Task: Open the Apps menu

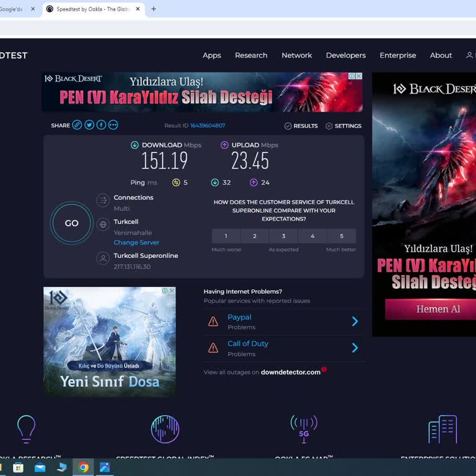Action: (x=212, y=56)
